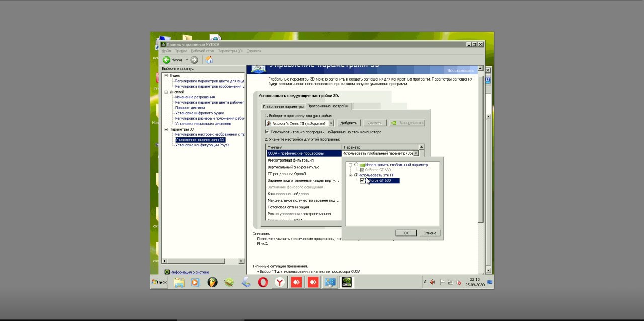644x321 pixels.
Task: Open the Action Center flag tray icon
Action: click(x=442, y=282)
